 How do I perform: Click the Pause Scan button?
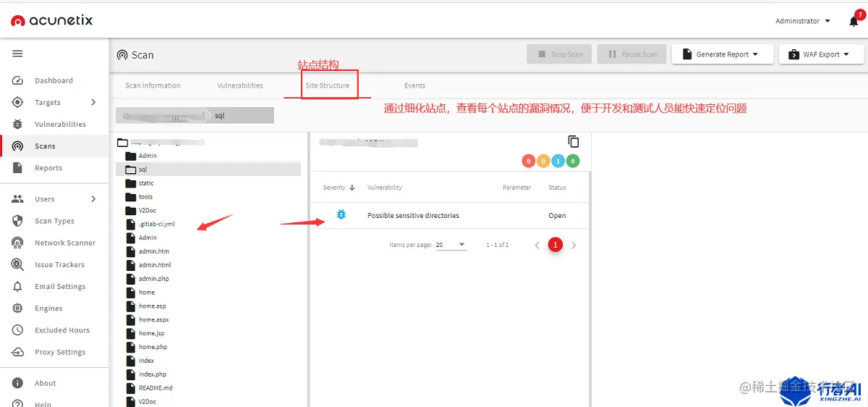[632, 54]
